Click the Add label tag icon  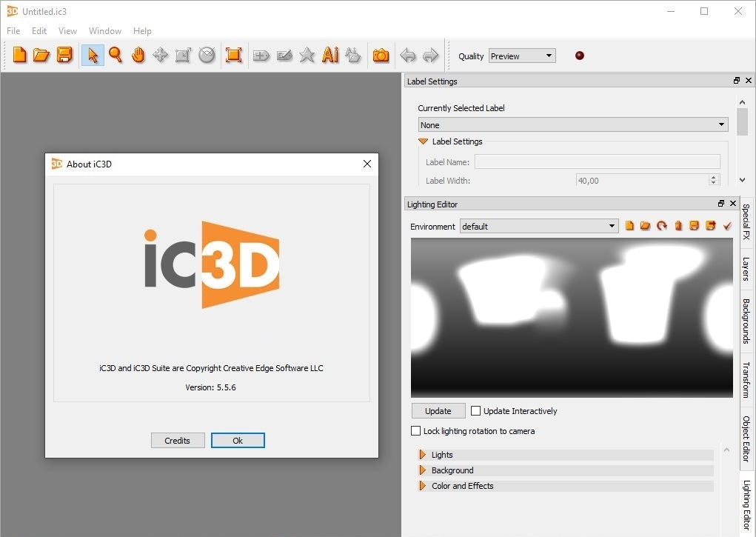coord(261,56)
